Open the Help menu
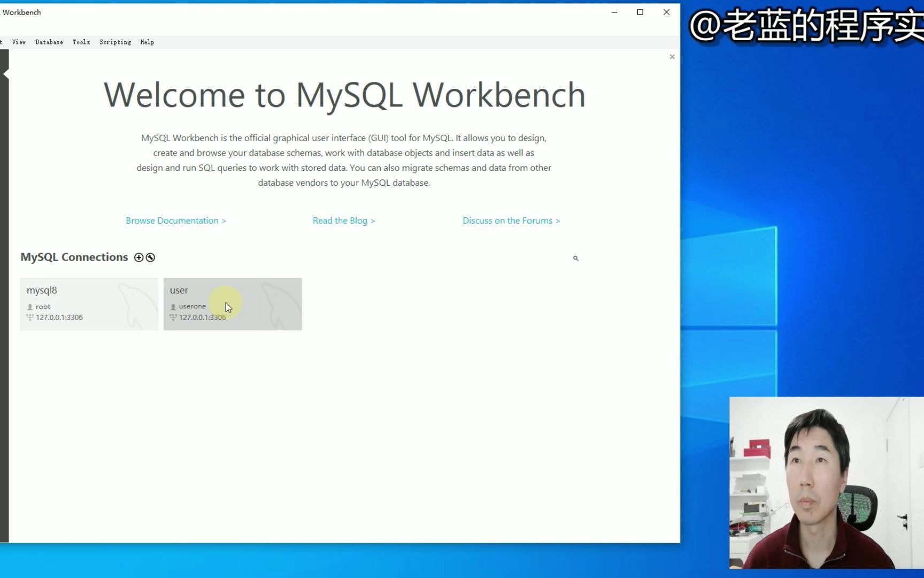 [x=147, y=42]
